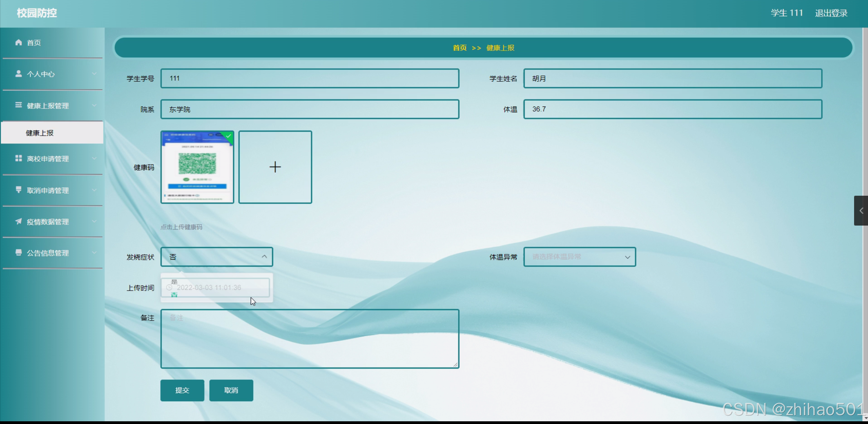Collapse the 发烧症状 dropdown
The height and width of the screenshot is (424, 868).
[x=264, y=257]
